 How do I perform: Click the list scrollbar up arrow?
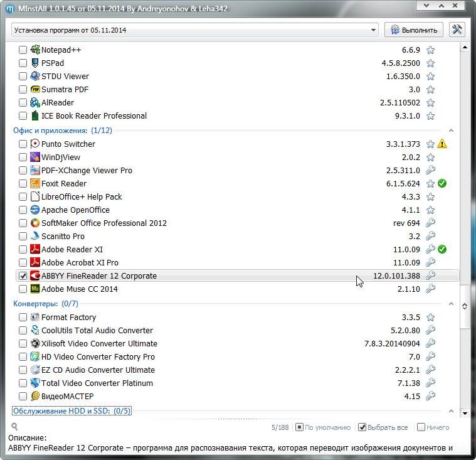[x=465, y=48]
